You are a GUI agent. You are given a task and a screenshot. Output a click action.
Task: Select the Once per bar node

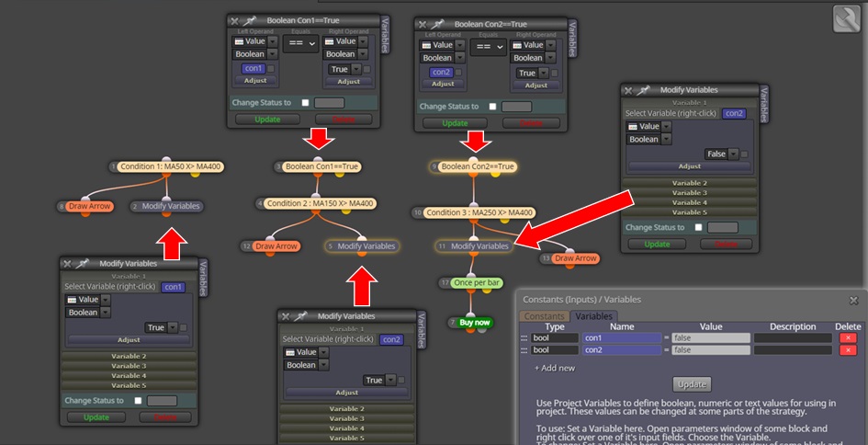pyautogui.click(x=477, y=283)
